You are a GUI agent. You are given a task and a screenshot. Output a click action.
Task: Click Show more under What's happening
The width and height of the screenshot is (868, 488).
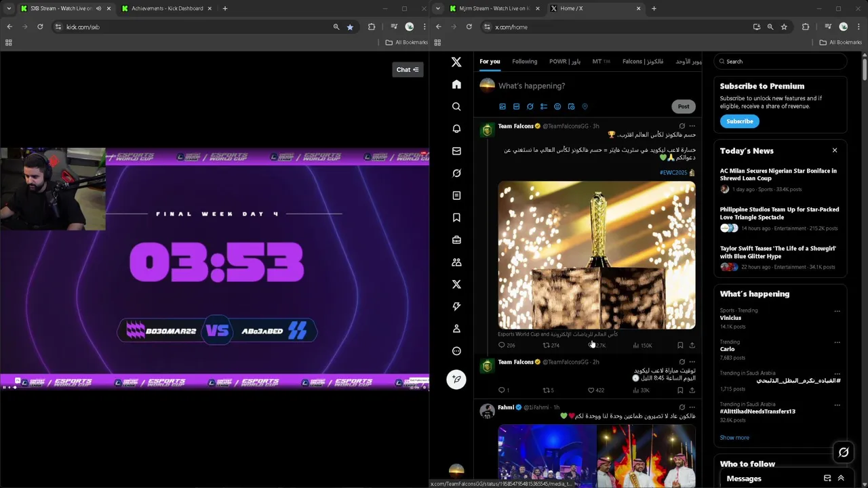(734, 438)
